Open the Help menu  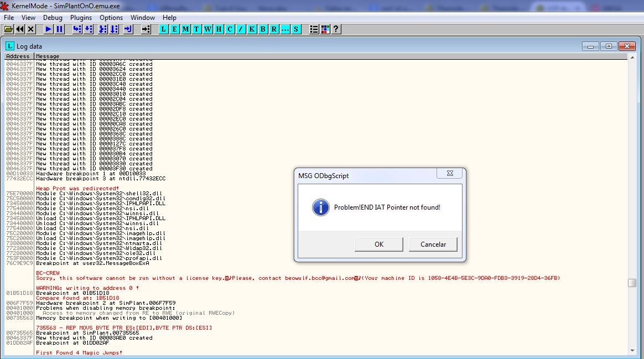(x=169, y=18)
